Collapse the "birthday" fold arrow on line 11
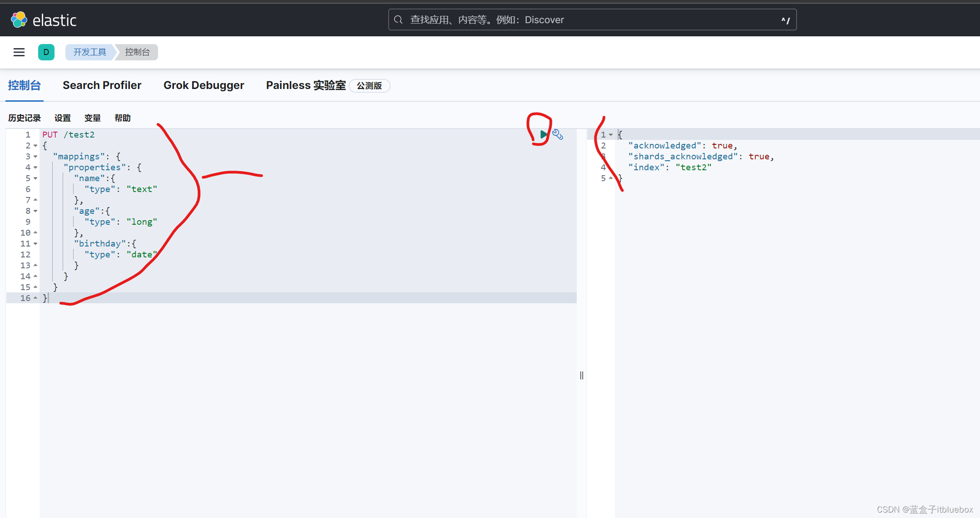 point(35,244)
